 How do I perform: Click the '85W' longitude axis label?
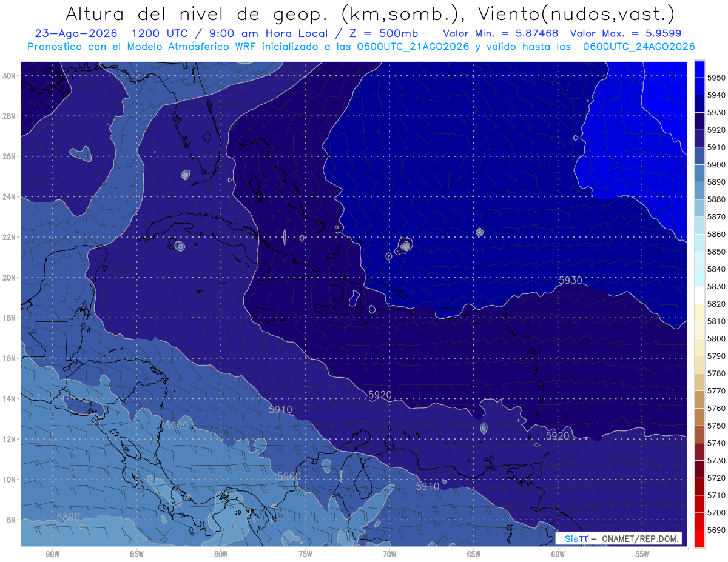coord(136,554)
